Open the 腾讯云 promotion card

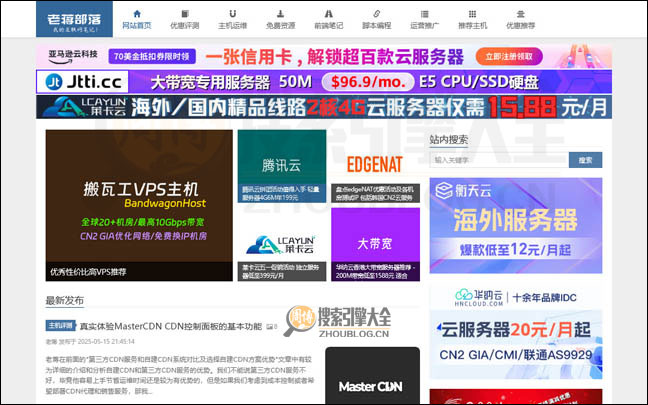click(x=282, y=166)
